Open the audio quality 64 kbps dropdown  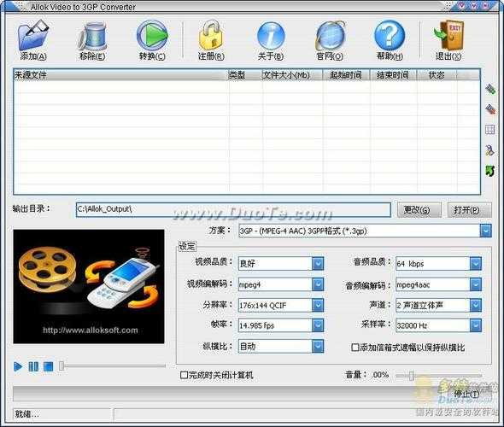(476, 264)
